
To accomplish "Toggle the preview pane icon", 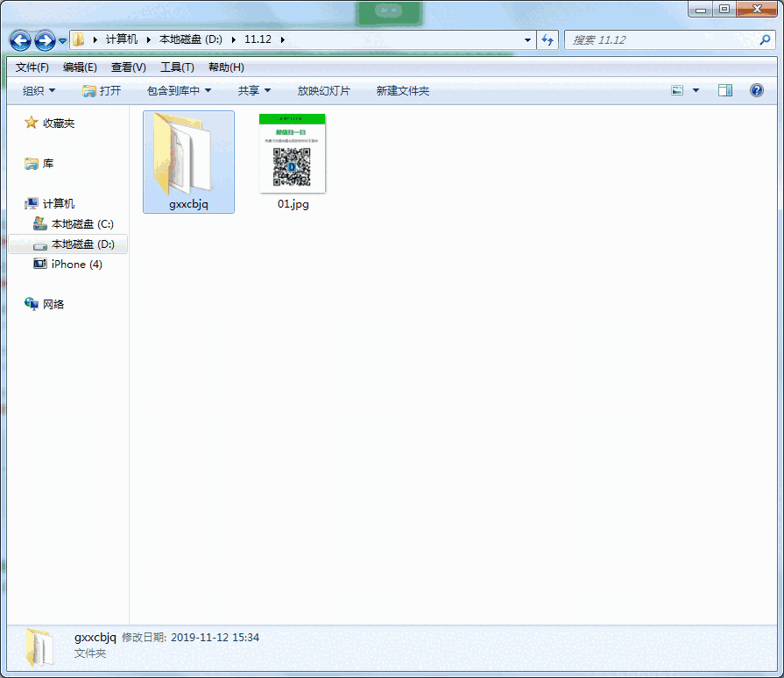I will [x=725, y=90].
